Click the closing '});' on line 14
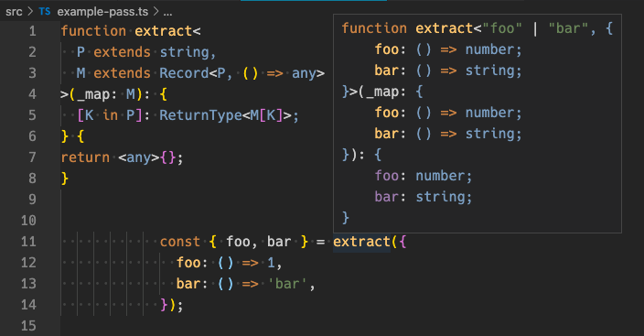 coord(172,305)
